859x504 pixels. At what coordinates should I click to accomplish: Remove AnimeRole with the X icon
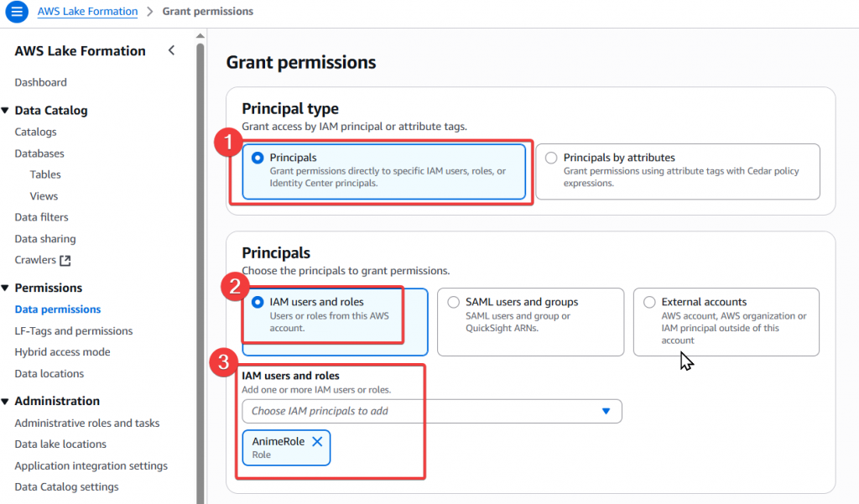tap(317, 441)
